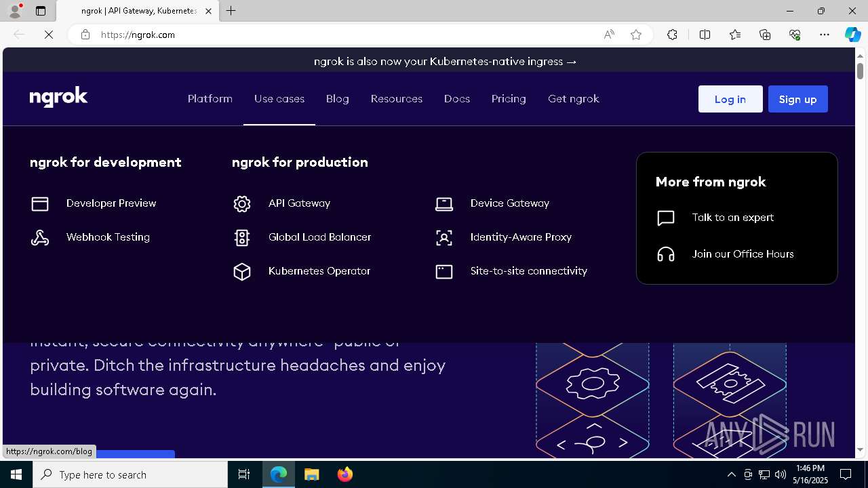
Task: Open the taskbar clock and date
Action: click(811, 474)
